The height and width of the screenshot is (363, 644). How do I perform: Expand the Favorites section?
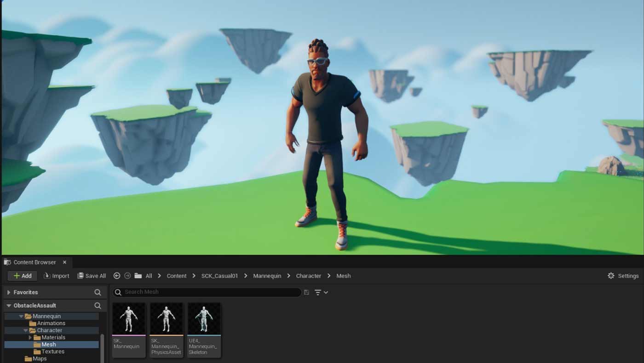click(8, 292)
